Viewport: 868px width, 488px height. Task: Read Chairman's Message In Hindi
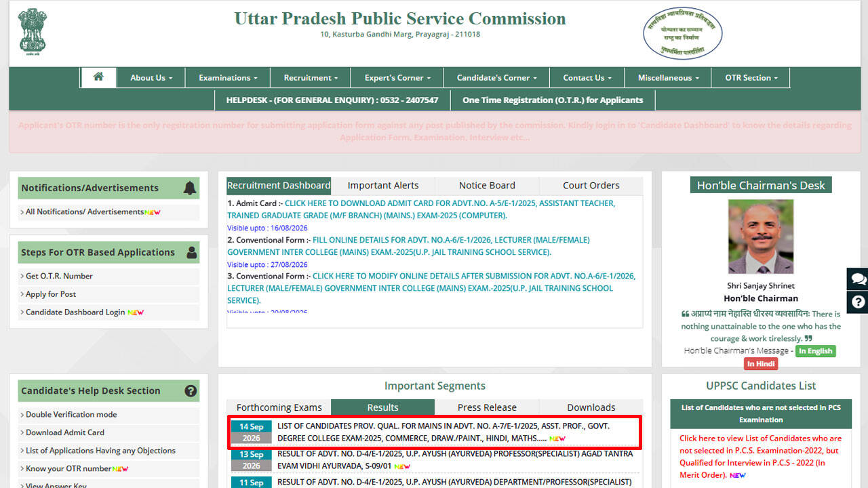coord(761,364)
